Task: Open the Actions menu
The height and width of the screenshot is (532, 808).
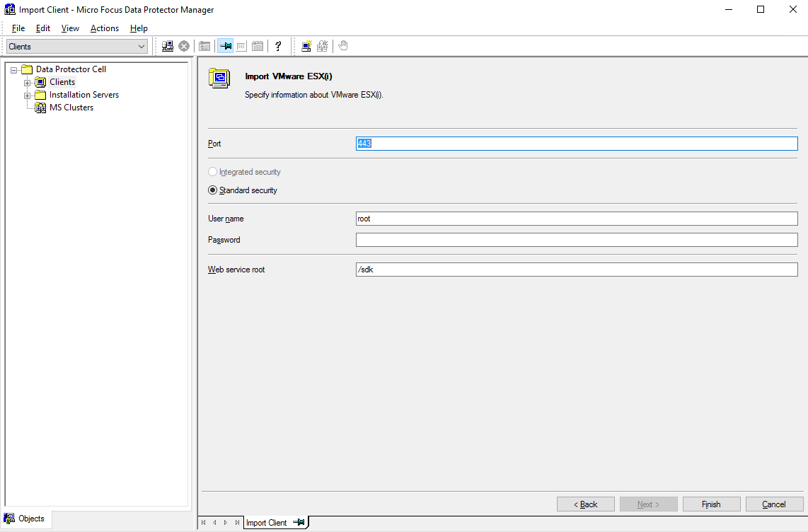Action: [x=105, y=28]
